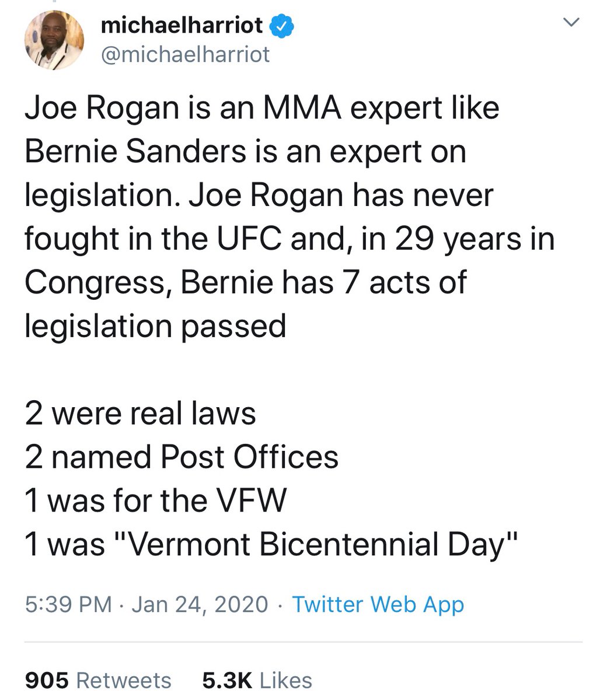
Task: Click the "2 were real laws" line
Action: click(140, 414)
